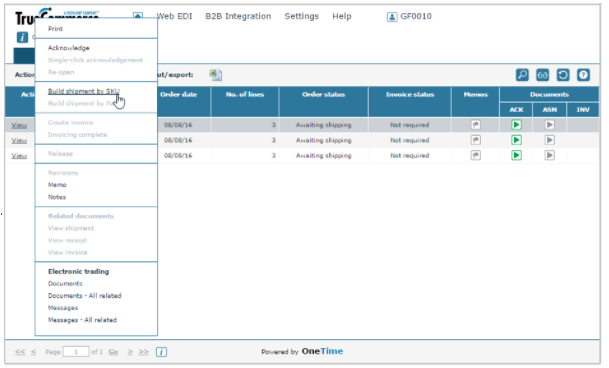This screenshot has height=368, width=609.
Task: Choose Memo from the action menu
Action: tap(57, 185)
